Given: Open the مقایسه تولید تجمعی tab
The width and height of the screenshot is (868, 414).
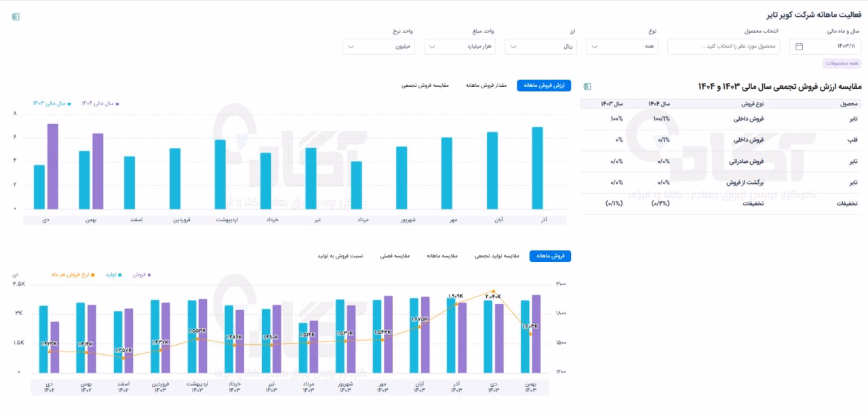Looking at the screenshot, I should click(496, 256).
